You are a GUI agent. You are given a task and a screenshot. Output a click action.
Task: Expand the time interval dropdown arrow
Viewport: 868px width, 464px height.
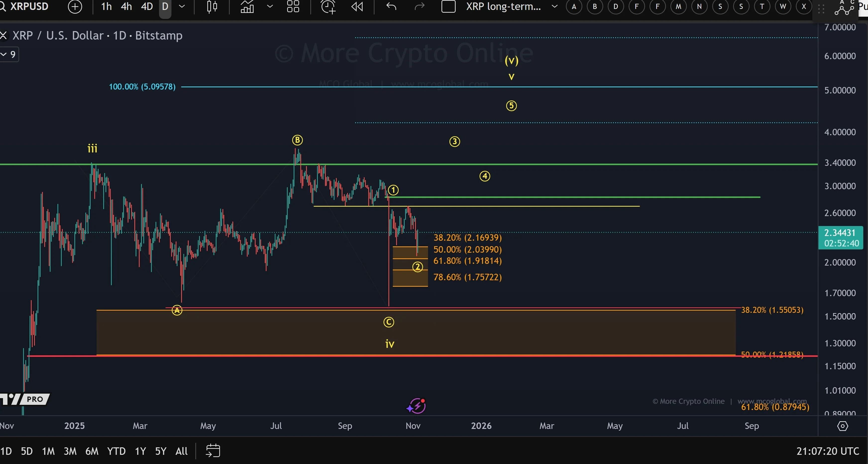pyautogui.click(x=182, y=6)
